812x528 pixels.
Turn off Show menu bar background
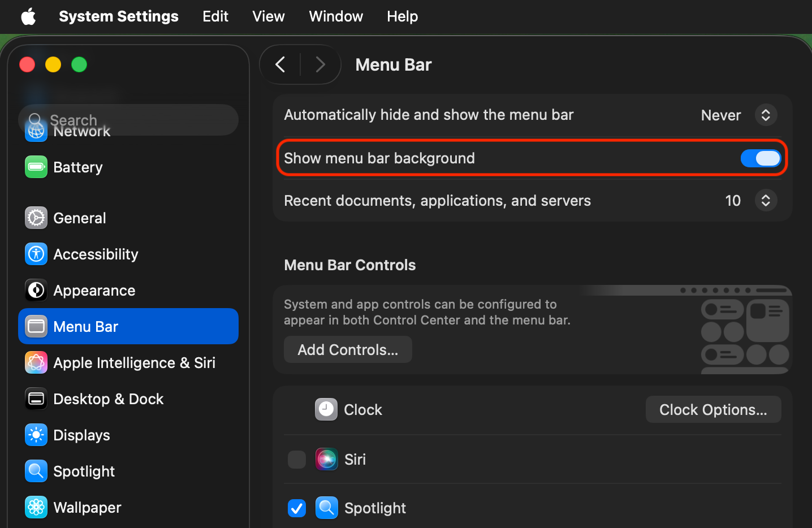[x=761, y=158]
